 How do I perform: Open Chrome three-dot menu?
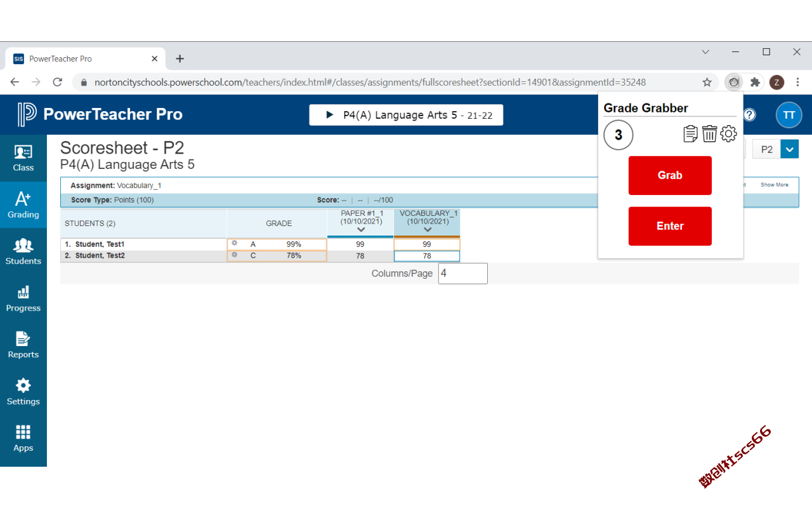tap(797, 82)
